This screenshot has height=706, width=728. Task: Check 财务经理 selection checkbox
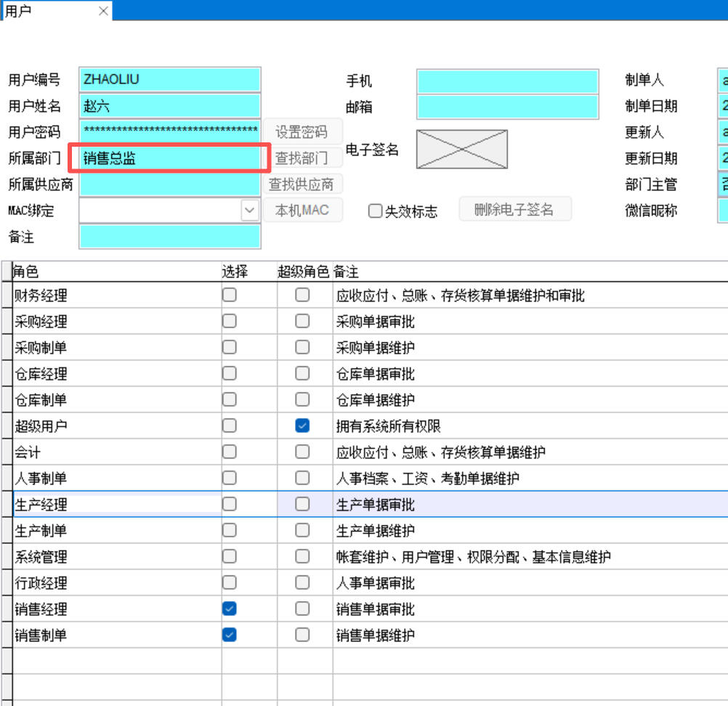tap(230, 295)
